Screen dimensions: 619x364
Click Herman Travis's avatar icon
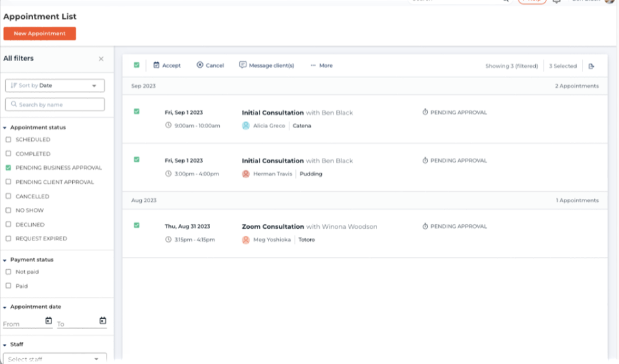coord(246,174)
